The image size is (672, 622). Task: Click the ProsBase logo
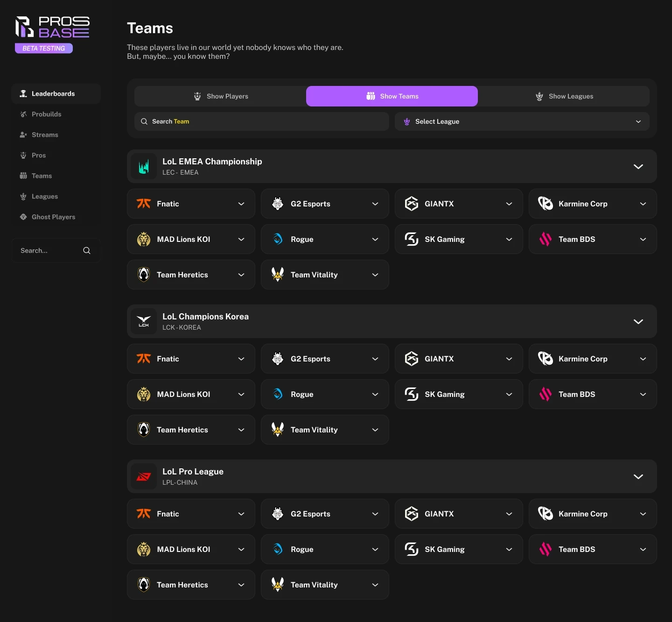pyautogui.click(x=52, y=27)
